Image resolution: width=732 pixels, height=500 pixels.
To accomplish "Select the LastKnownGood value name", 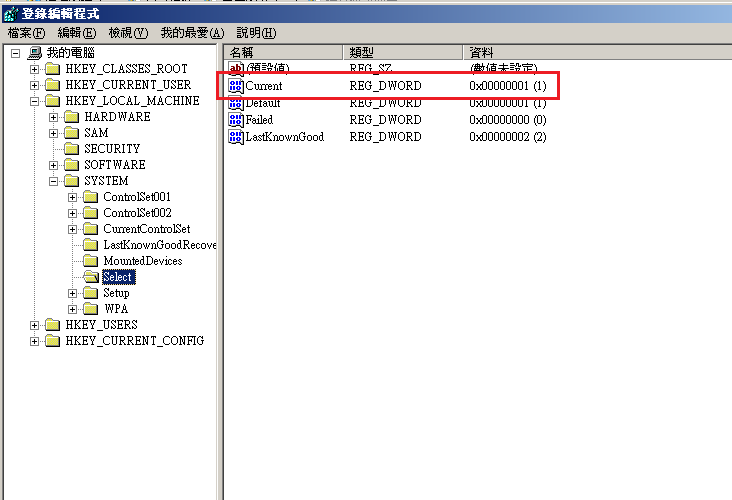I will pyautogui.click(x=285, y=137).
